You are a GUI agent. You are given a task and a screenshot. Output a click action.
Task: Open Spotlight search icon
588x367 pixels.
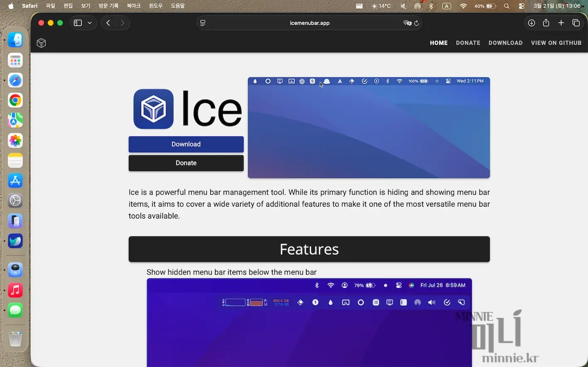coord(507,6)
